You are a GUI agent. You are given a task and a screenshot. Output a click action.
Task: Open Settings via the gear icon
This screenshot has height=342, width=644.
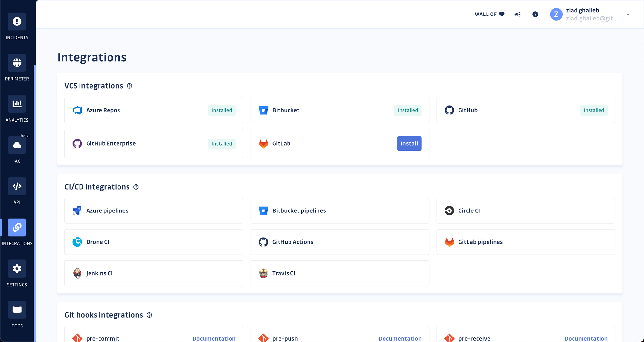pyautogui.click(x=17, y=269)
